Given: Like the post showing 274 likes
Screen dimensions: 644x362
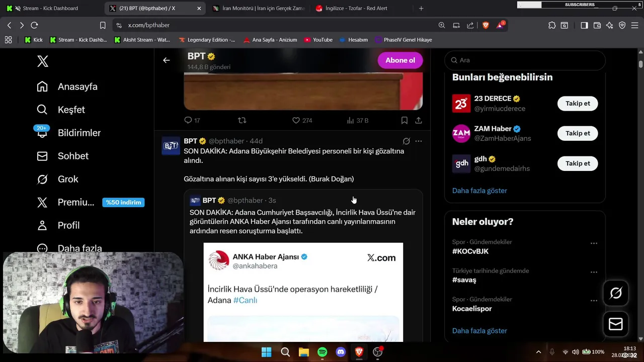Looking at the screenshot, I should click(x=302, y=120).
